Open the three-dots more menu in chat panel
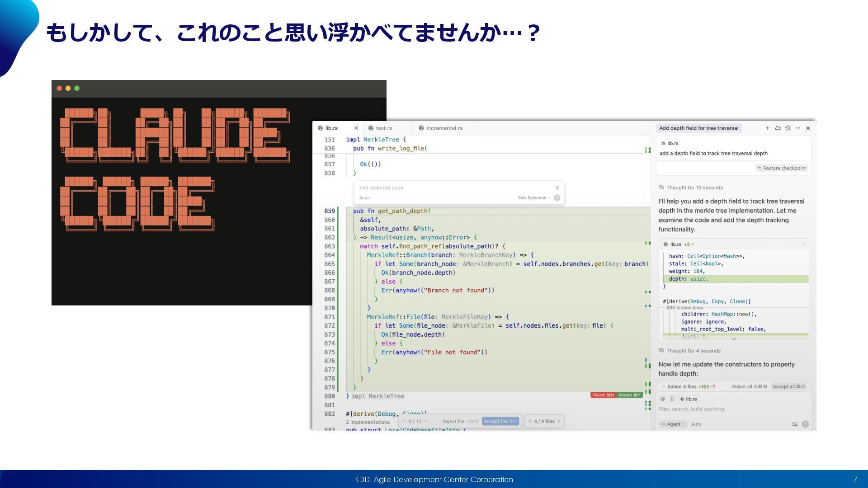Screen dimensions: 868x488 [798, 128]
